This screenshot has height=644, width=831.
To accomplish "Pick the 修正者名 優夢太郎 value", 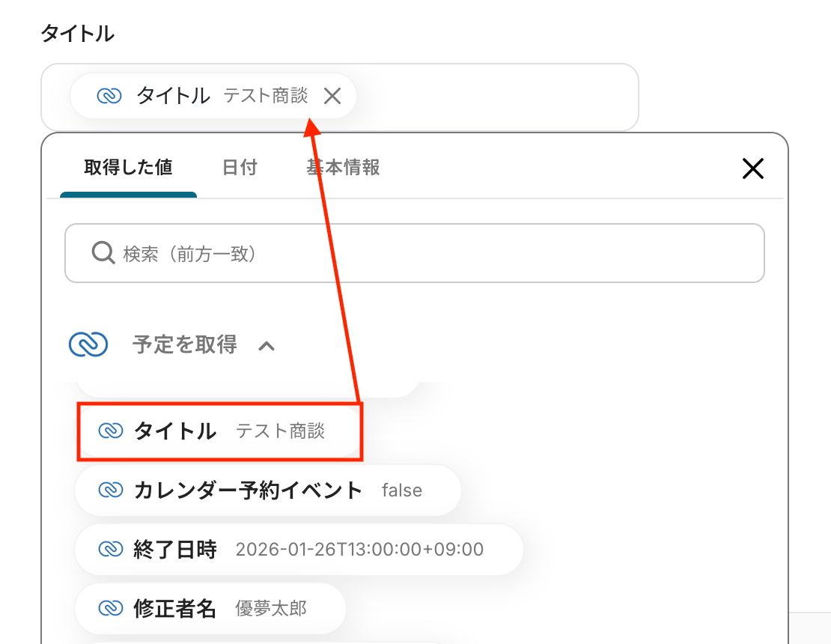I will tap(210, 608).
